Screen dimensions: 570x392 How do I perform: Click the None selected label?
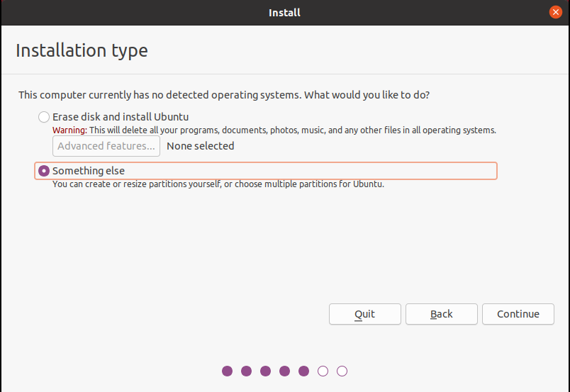pos(200,146)
